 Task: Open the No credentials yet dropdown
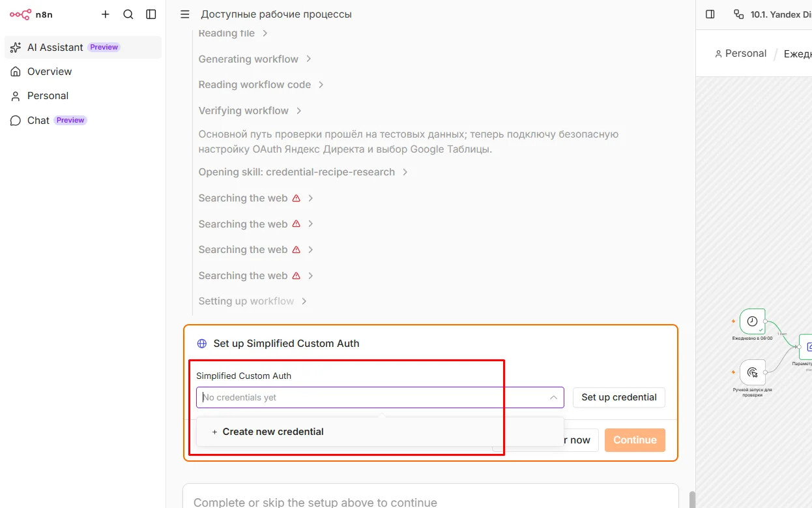380,398
